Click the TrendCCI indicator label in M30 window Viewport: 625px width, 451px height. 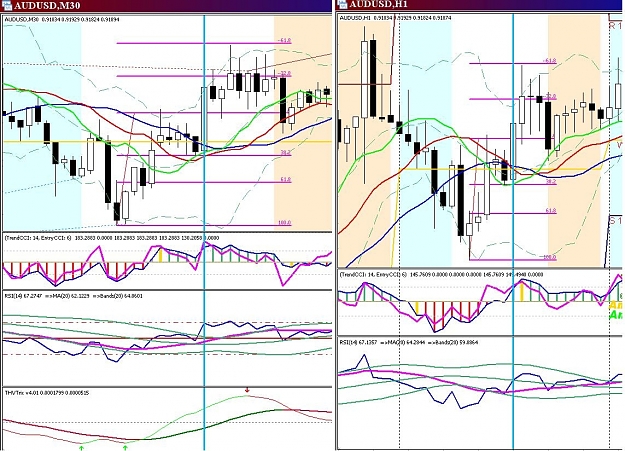[x=112, y=238]
